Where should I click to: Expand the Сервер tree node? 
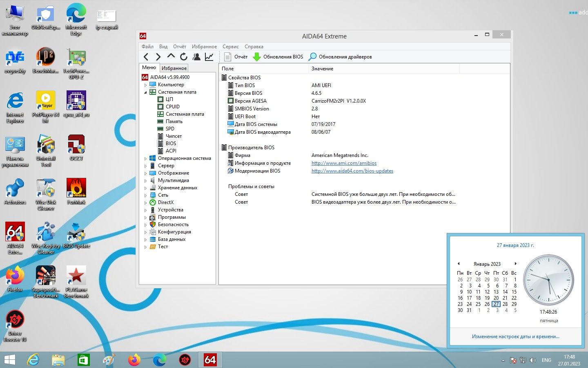(145, 166)
